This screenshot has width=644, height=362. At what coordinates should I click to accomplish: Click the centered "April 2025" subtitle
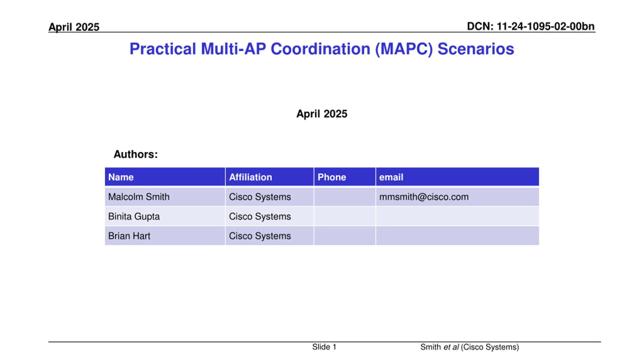[x=322, y=114]
